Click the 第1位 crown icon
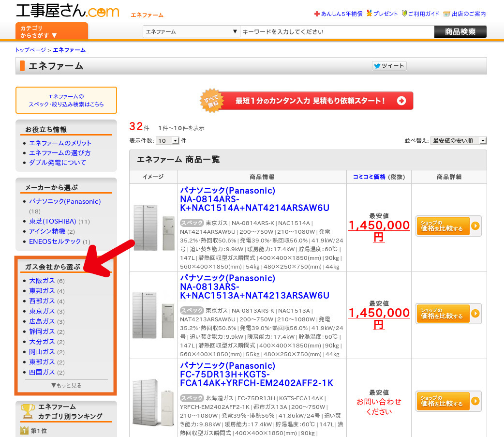 point(25,430)
